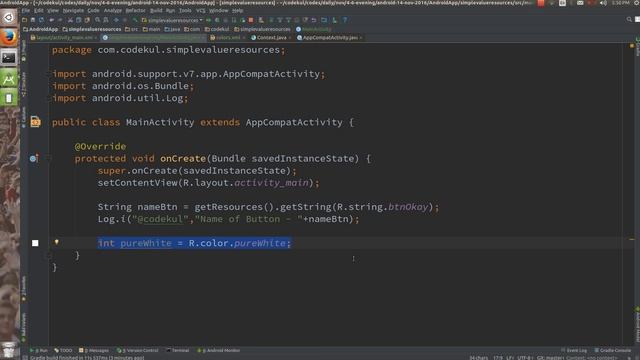The height and width of the screenshot is (360, 640).
Task: Click the Find magnifier toolbar icon
Action: click(x=98, y=20)
